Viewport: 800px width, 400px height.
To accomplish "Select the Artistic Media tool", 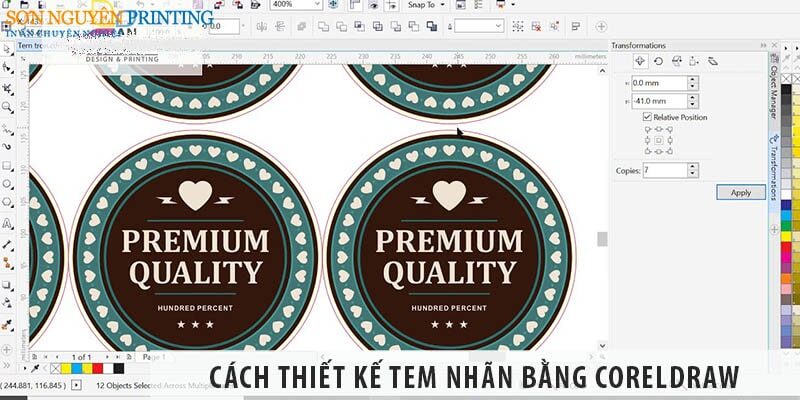I will 7,146.
